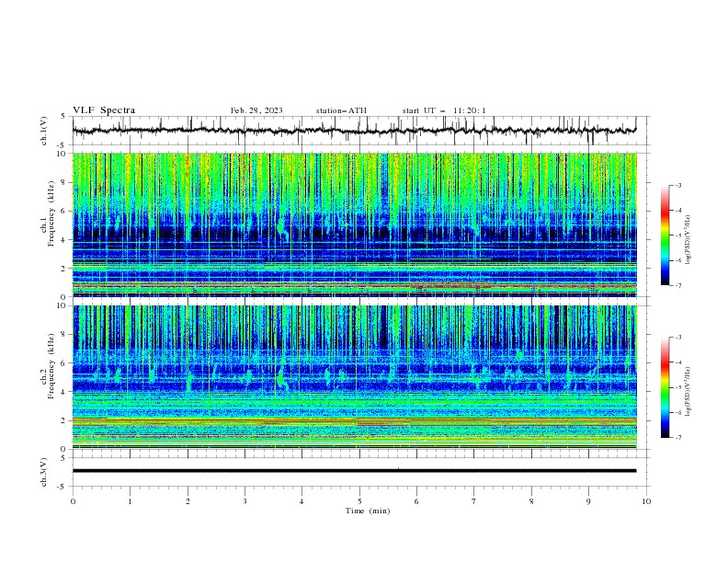Click the upper colorbar axis label log(PSD)(V²/Hz)
Image resolution: width=728 pixels, height=563 pixels.
(688, 240)
